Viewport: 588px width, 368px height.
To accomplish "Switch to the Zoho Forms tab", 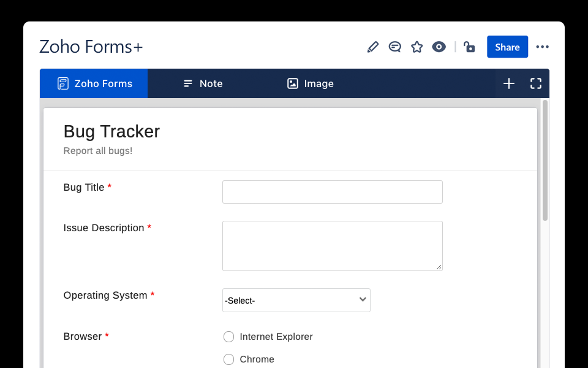I will tap(93, 83).
